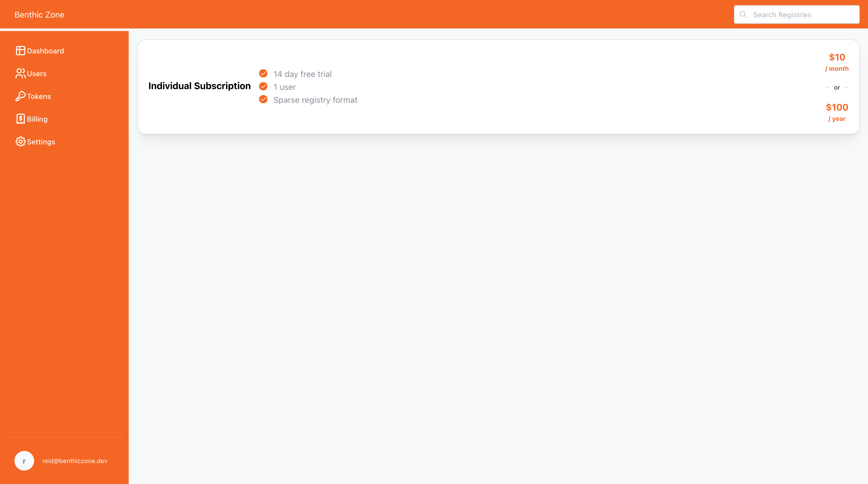This screenshot has height=484, width=868.
Task: Click checkmark beside 14 day free trial
Action: click(x=263, y=73)
